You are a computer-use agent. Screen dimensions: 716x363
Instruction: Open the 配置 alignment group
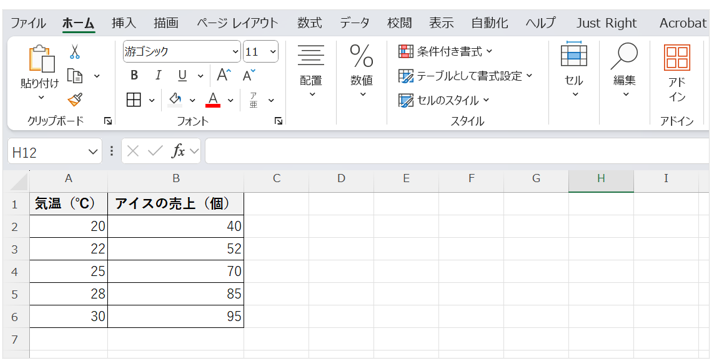311,71
